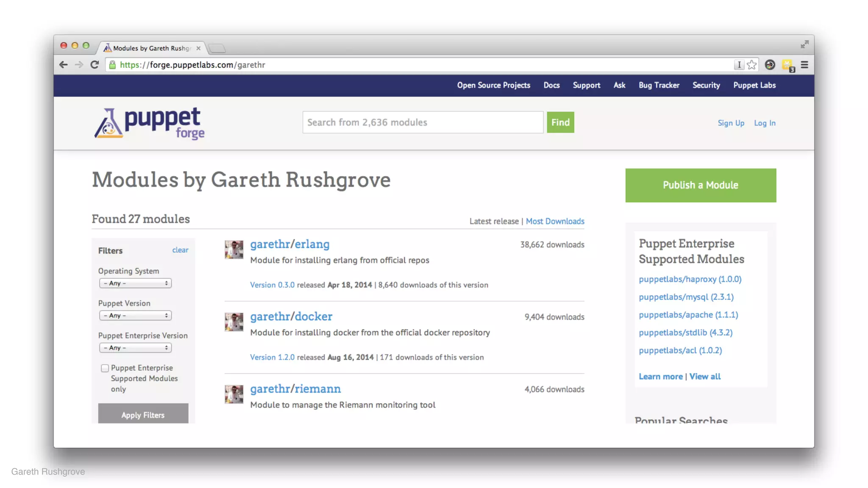Open the Puppet Enterprise Version dropdown

click(x=135, y=347)
